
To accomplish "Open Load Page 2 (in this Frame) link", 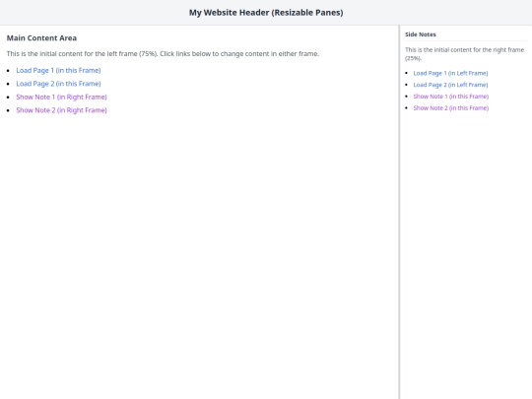I will point(58,84).
